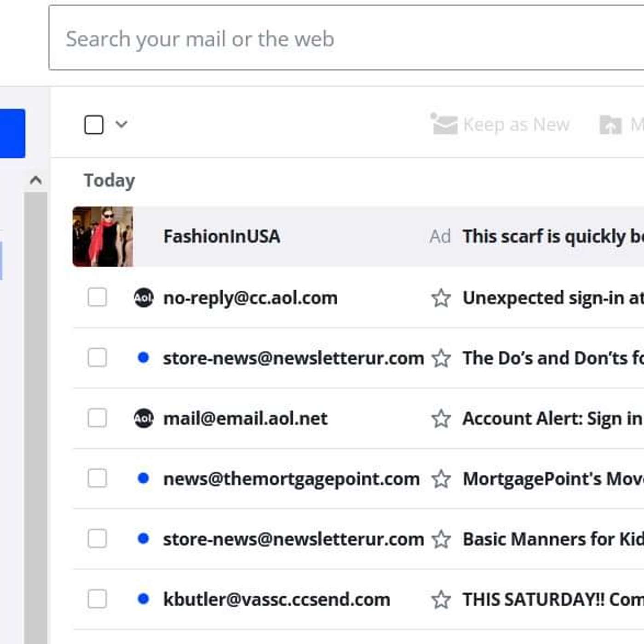The image size is (644, 644).
Task: Star the Account Alert email
Action: [x=441, y=419]
